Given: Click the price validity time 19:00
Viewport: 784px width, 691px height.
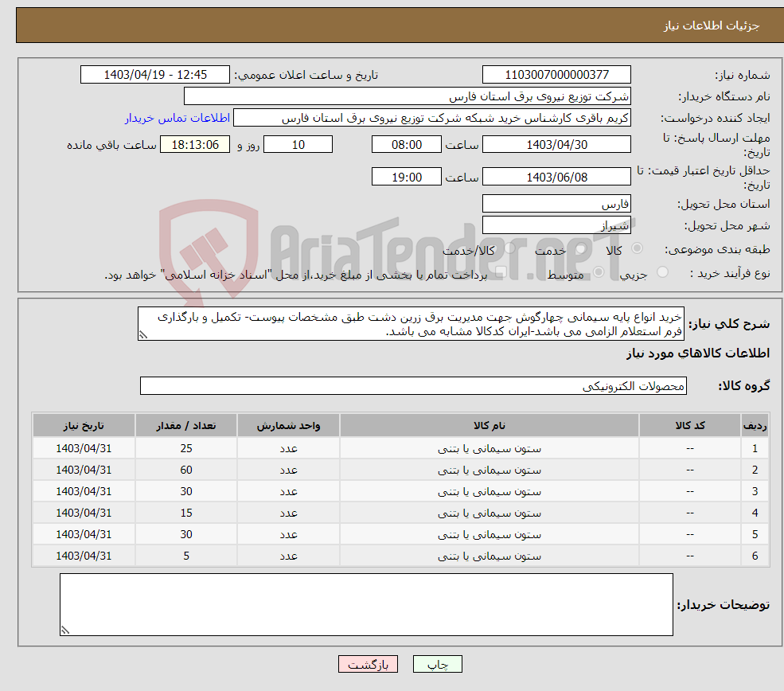Looking at the screenshot, I should coord(407,177).
